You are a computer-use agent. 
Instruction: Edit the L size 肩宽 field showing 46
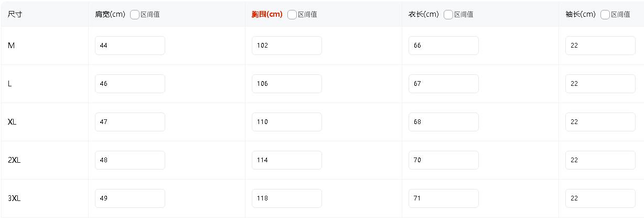point(130,84)
